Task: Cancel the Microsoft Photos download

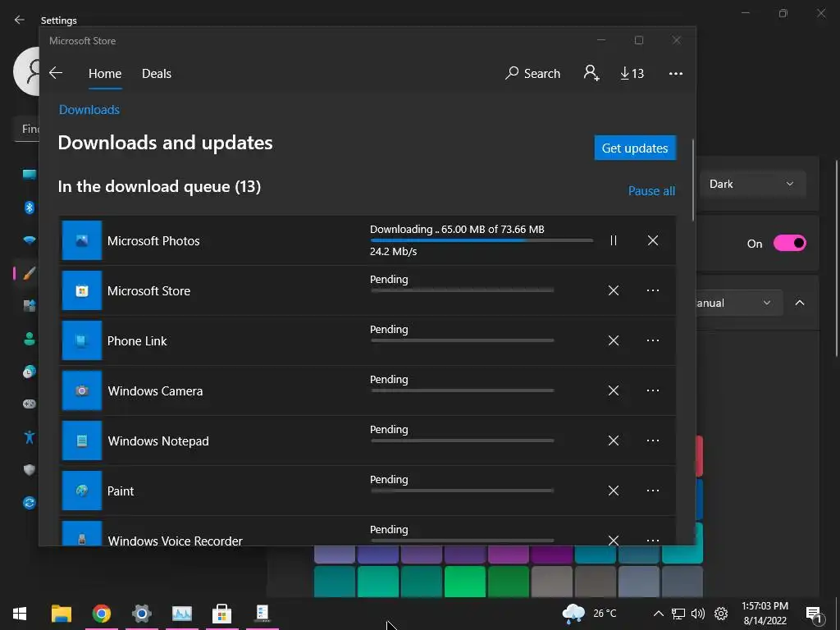Action: (x=652, y=240)
